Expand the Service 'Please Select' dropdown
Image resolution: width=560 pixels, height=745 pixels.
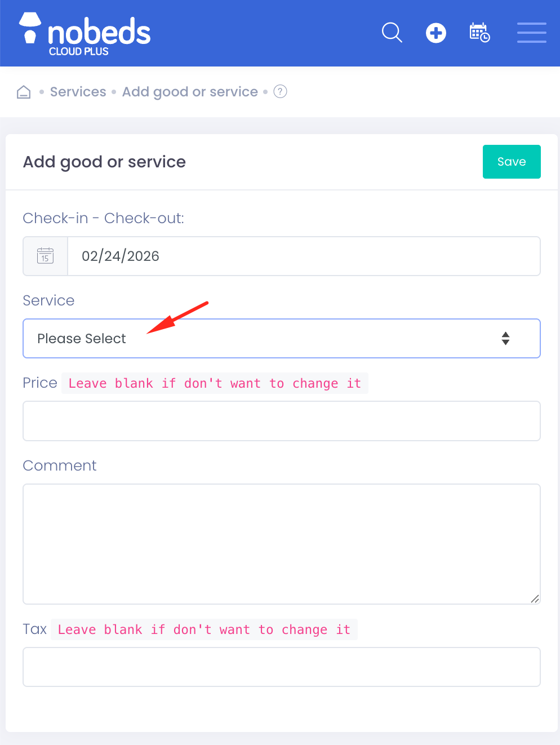(281, 339)
